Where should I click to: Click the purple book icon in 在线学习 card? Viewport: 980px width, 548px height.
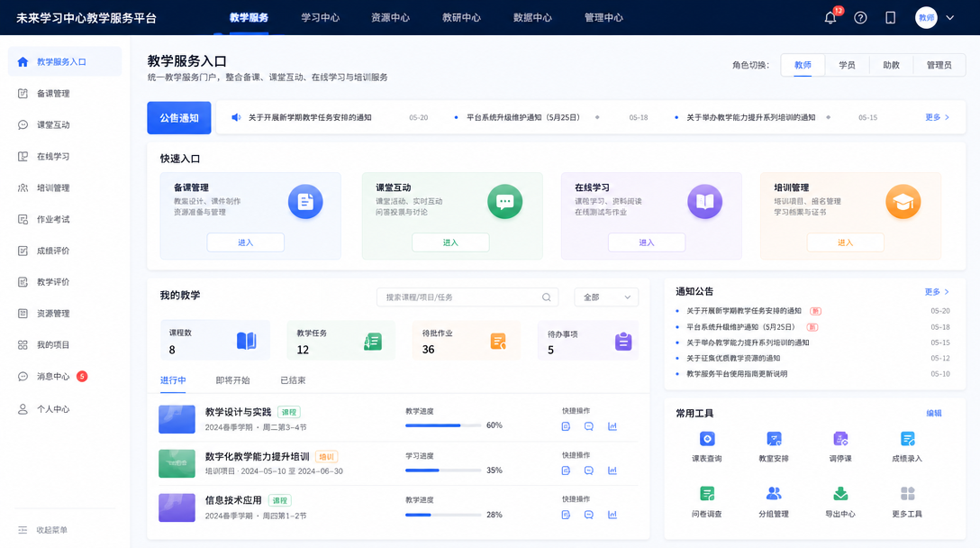[x=705, y=201]
